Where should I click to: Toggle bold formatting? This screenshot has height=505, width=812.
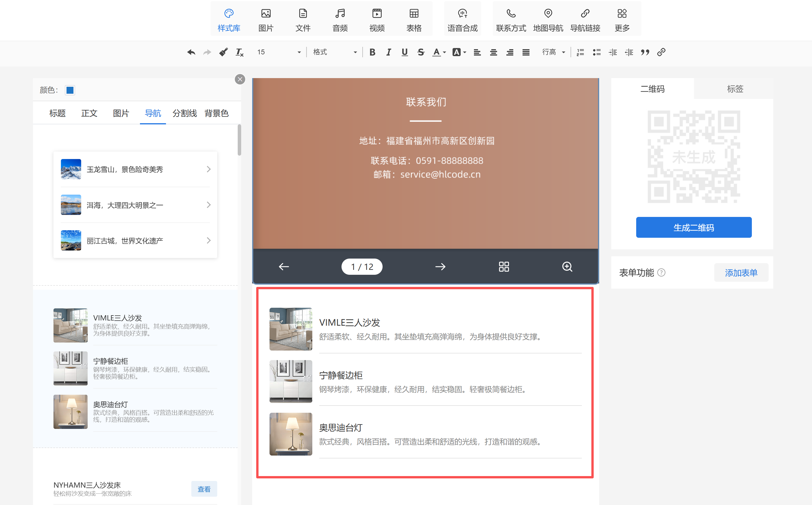[x=372, y=52]
